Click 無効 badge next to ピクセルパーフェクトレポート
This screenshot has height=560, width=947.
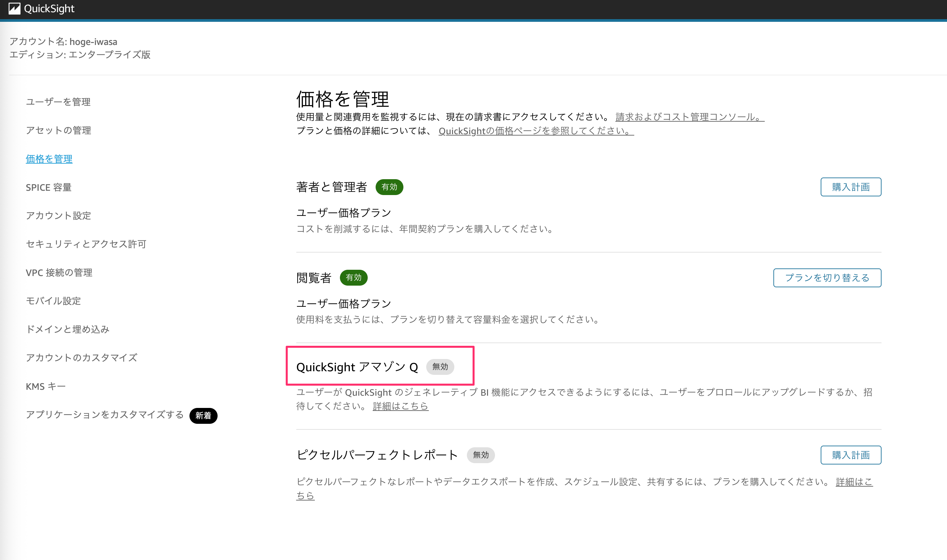click(x=480, y=455)
